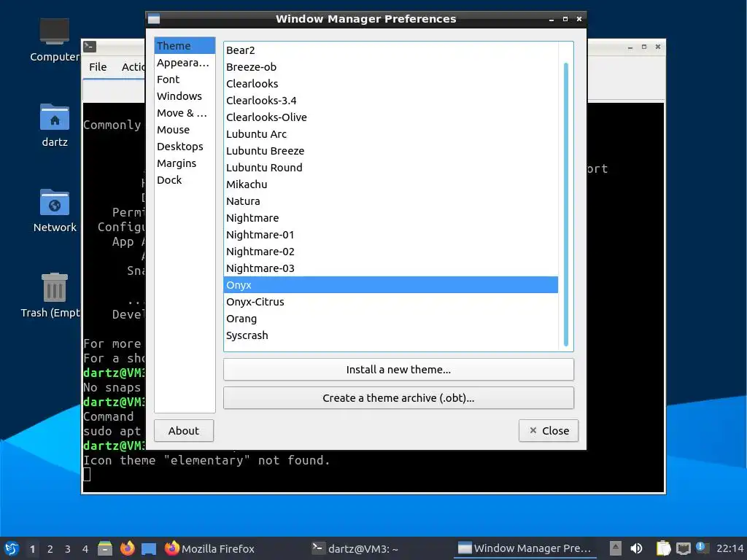Select the highlighted Onyx theme
747x560 pixels.
(391, 285)
